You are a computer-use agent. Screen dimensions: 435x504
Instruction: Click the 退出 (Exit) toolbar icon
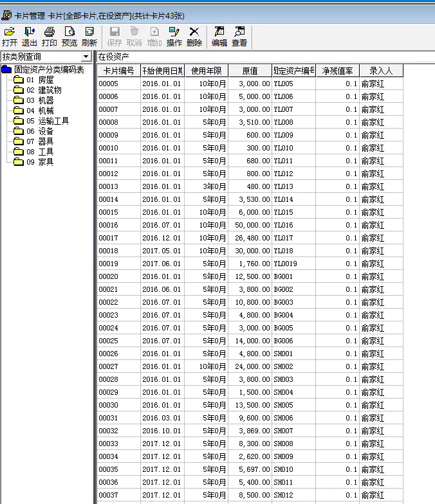tap(30, 37)
